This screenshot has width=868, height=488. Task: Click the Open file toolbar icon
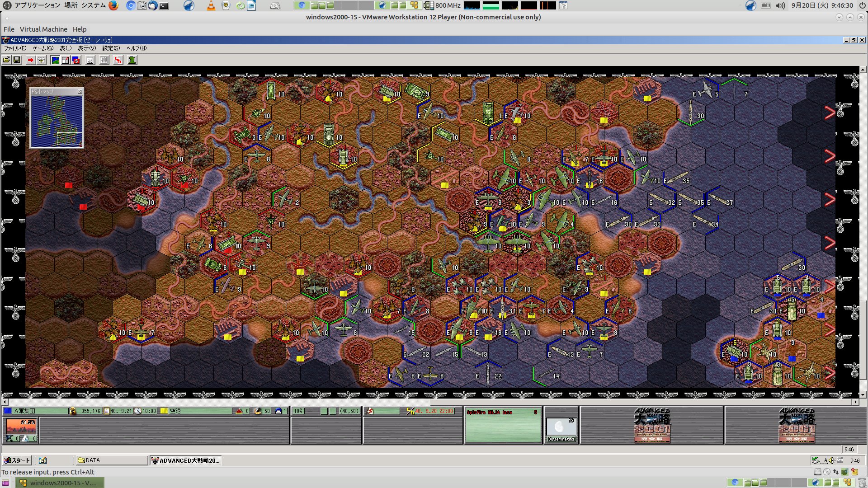[x=7, y=60]
